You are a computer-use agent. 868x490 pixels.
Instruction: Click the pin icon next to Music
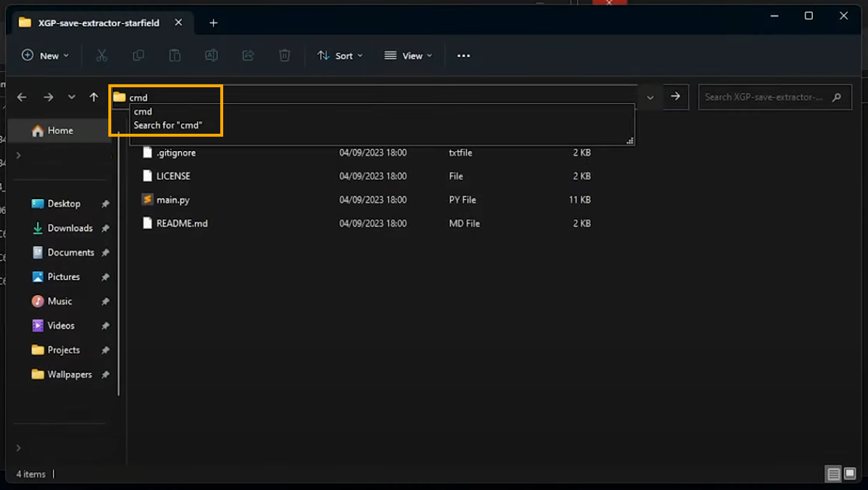click(x=105, y=302)
